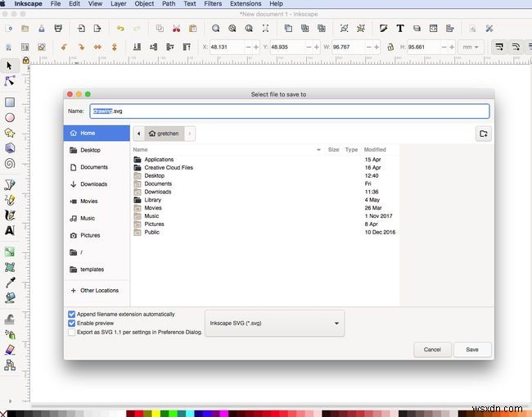
Task: Open the Inkscape SVG file type dropdown
Action: click(274, 323)
